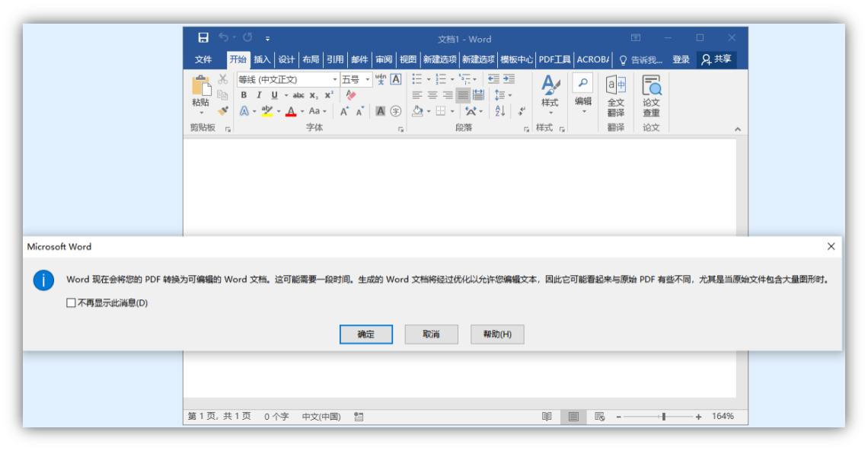Set justified paragraph alignment
The image size is (868, 451).
463,95
